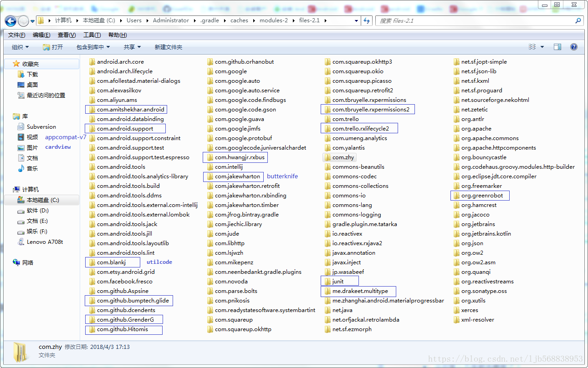Select the com.facebook.fresco folder icon

tap(92, 282)
